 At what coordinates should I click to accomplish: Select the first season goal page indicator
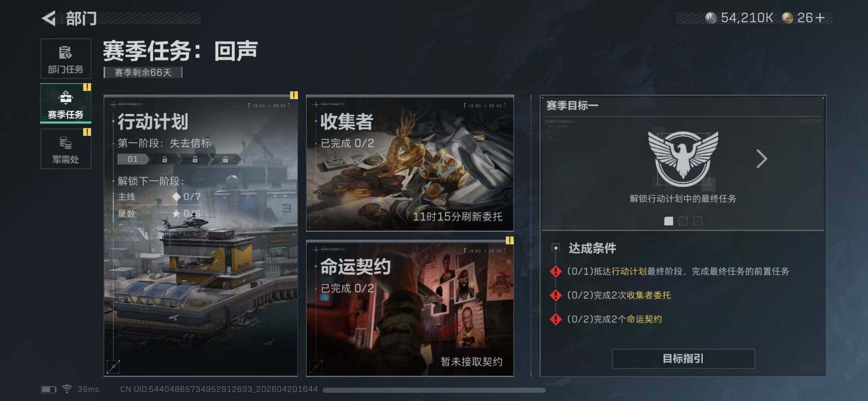[668, 221]
